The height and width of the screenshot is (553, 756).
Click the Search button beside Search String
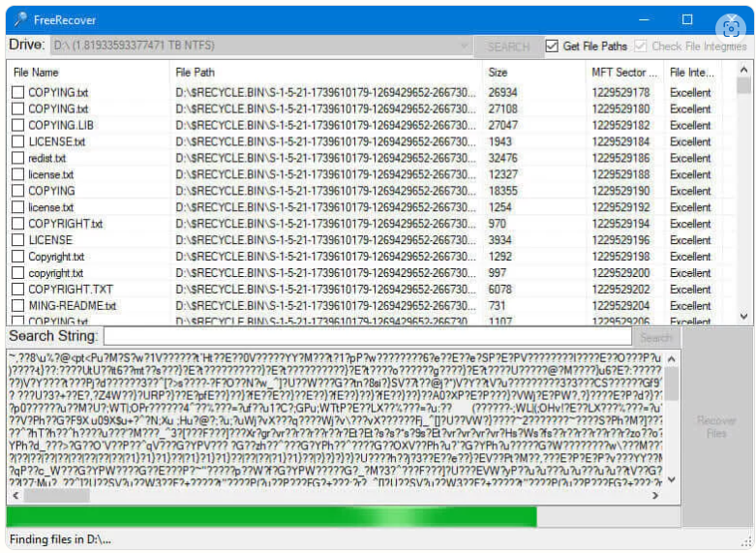(x=656, y=337)
